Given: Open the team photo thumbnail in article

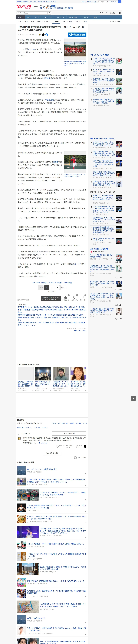Looking at the screenshot, I should (75, 49).
